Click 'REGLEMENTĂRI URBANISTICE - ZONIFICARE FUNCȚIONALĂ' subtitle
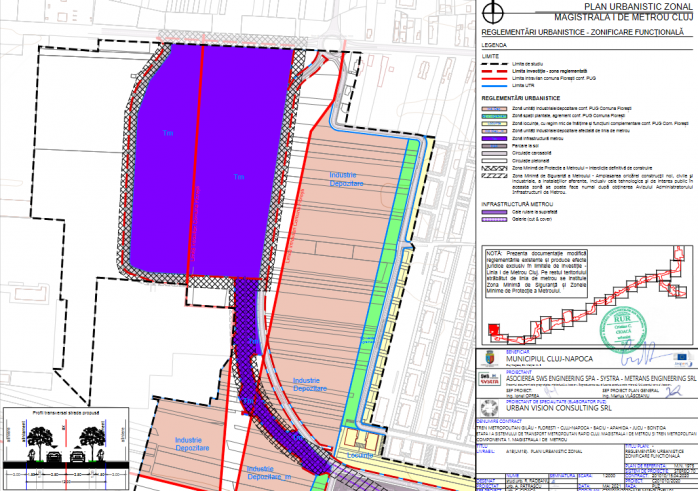This screenshot has width=698, height=491. [582, 32]
